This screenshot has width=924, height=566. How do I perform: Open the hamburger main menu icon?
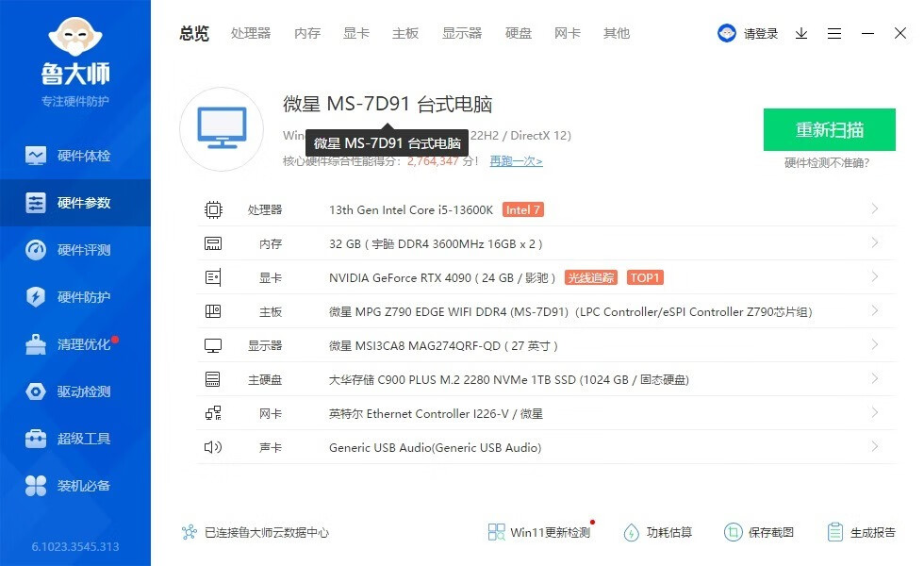[834, 34]
